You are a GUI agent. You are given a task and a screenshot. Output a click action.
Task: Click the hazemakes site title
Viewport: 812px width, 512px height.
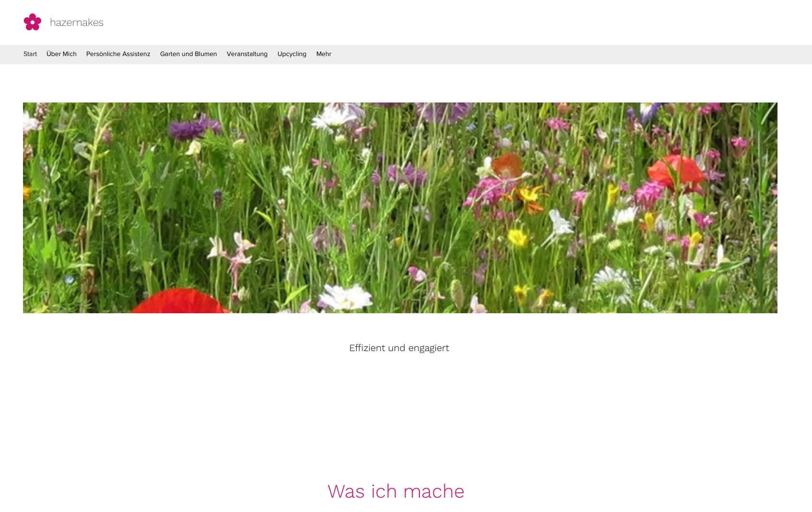point(77,23)
